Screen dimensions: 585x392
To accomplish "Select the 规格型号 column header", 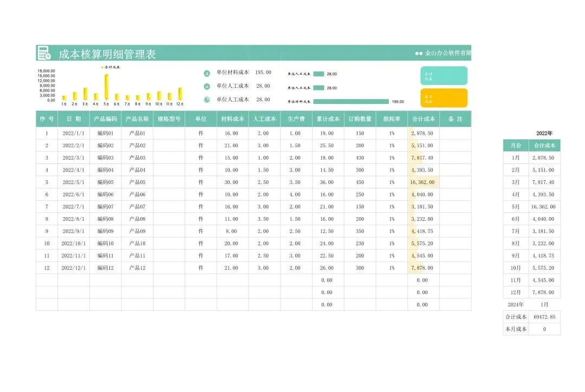I will [x=169, y=119].
